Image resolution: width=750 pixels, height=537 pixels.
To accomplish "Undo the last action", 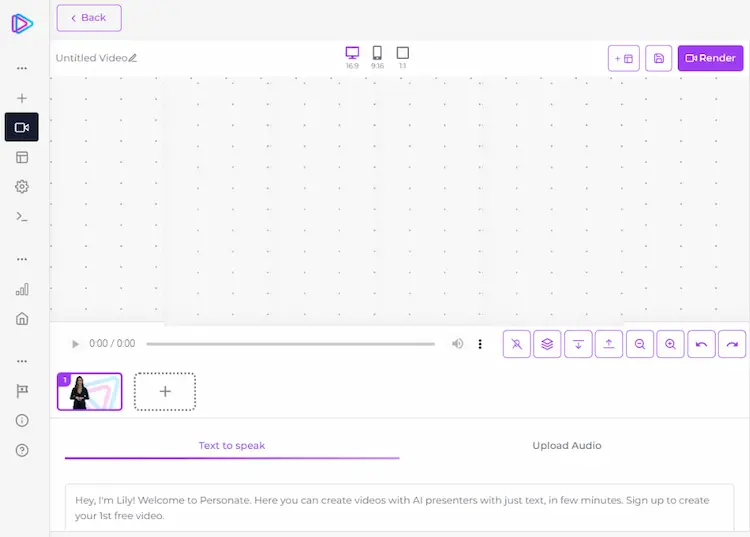I will pos(701,344).
